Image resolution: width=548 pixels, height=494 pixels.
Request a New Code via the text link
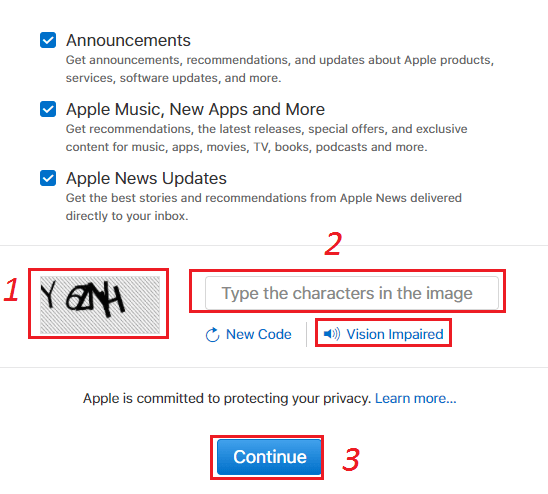click(x=259, y=334)
